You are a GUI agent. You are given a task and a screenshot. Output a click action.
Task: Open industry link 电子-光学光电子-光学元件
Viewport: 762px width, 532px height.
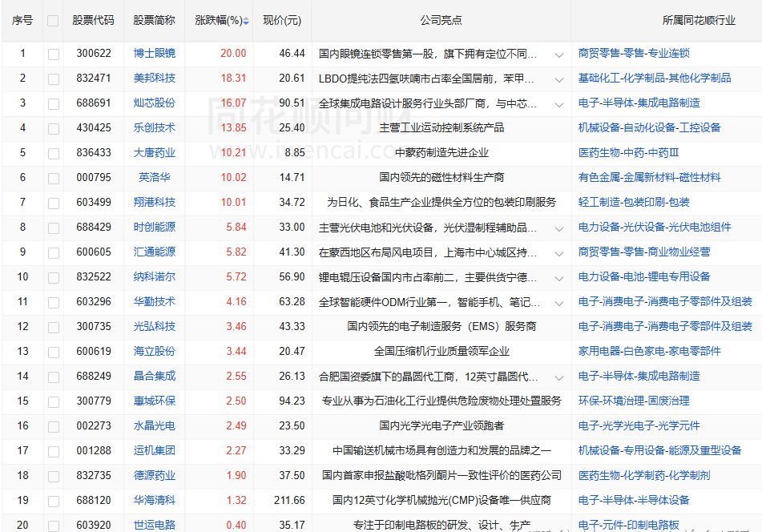coord(639,426)
